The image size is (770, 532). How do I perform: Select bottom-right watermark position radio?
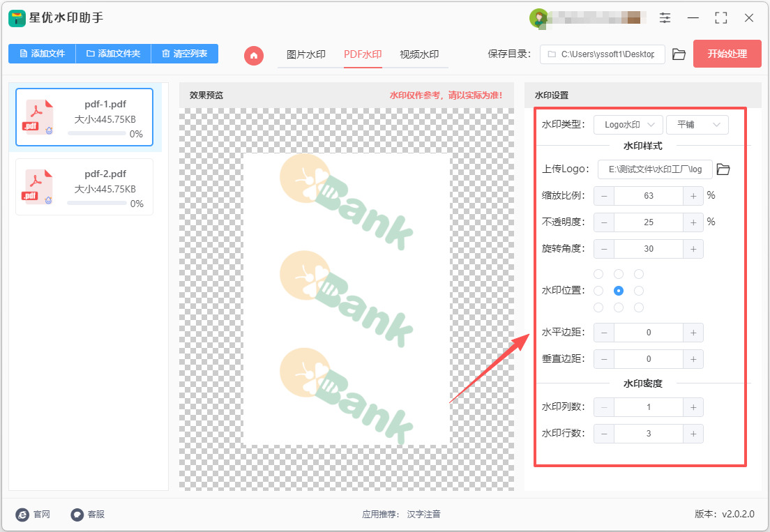(638, 307)
